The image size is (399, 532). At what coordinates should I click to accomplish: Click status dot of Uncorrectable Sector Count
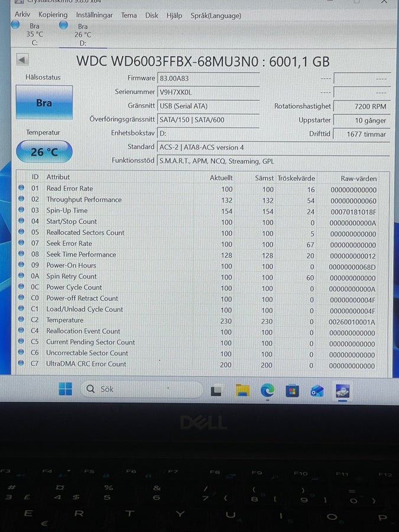tap(21, 352)
